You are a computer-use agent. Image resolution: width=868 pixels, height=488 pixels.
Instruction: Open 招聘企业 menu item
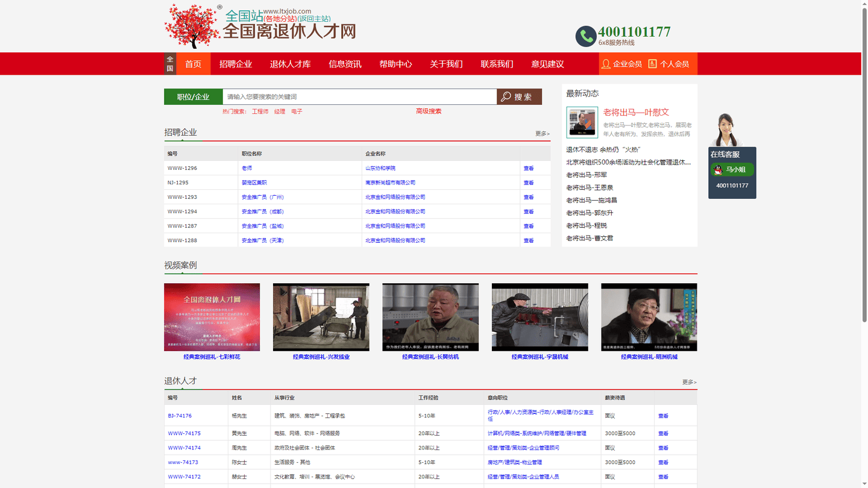click(x=236, y=64)
